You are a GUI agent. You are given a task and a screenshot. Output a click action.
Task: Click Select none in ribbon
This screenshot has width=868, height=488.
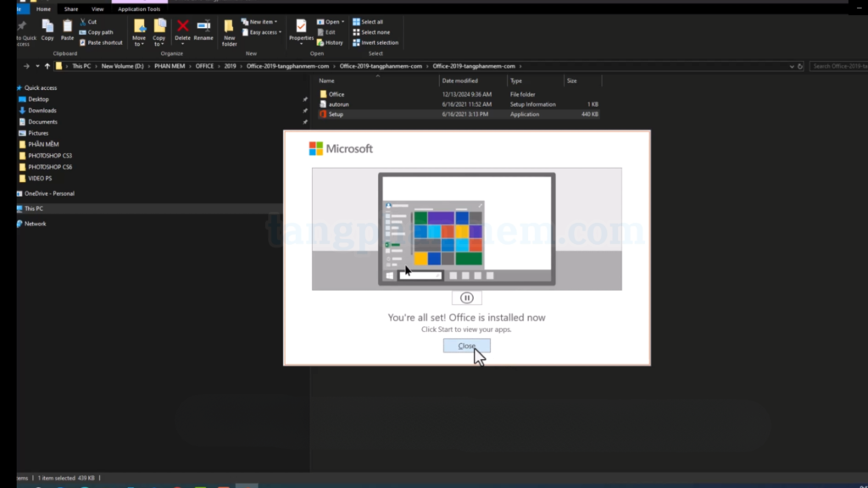371,32
